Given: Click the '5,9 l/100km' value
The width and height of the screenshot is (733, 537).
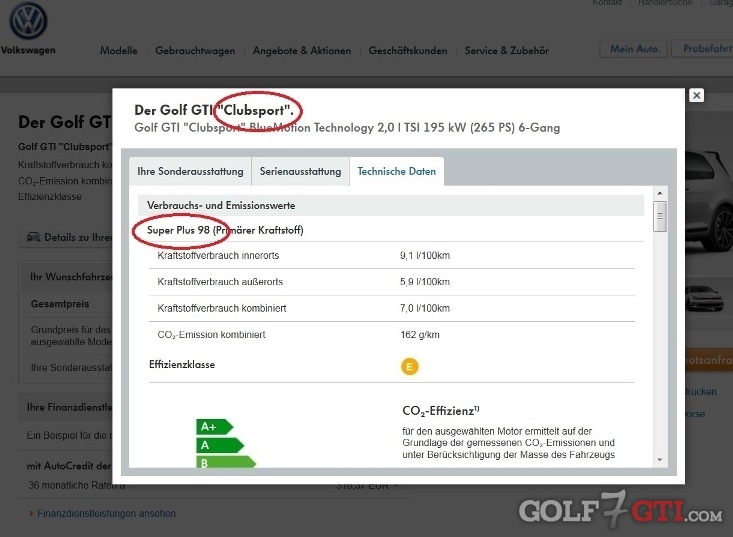Looking at the screenshot, I should click(424, 282).
